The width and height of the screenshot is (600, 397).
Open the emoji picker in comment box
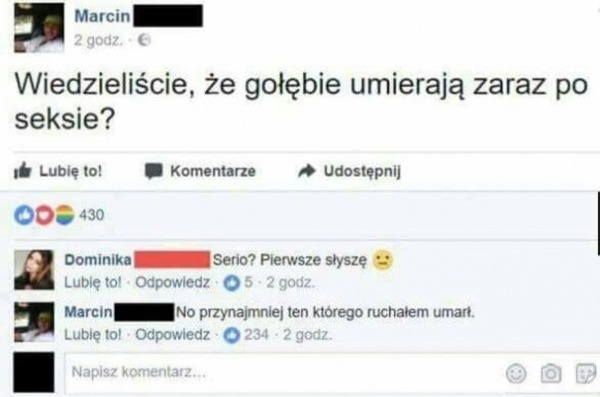click(x=516, y=373)
